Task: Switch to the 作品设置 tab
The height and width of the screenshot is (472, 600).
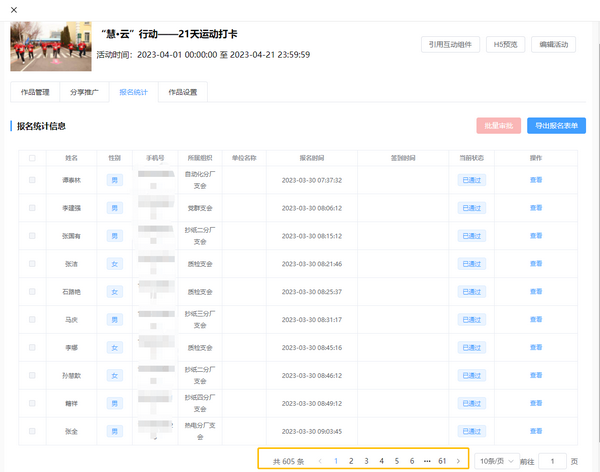Action: pyautogui.click(x=183, y=92)
